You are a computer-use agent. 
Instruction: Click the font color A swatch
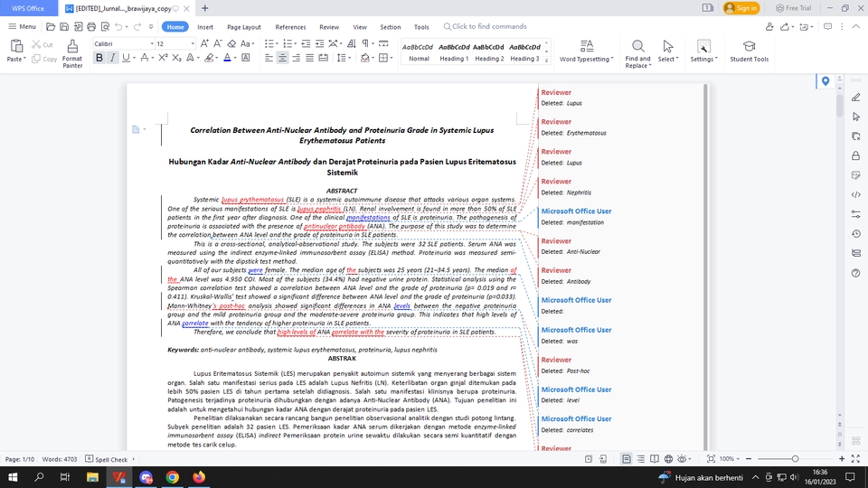(227, 58)
